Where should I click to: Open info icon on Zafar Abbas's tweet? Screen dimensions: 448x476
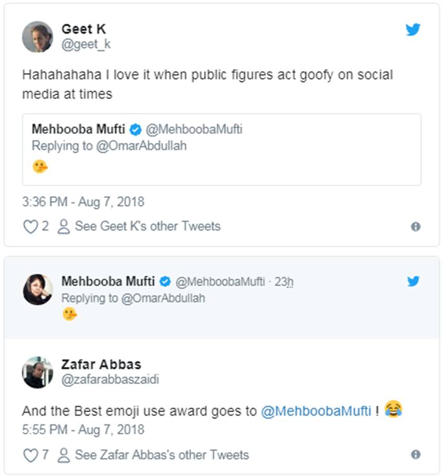coord(415,455)
